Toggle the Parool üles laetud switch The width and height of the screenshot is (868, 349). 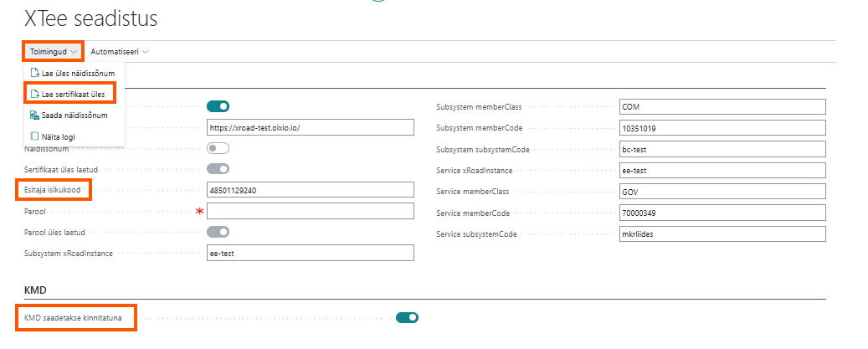click(x=218, y=232)
